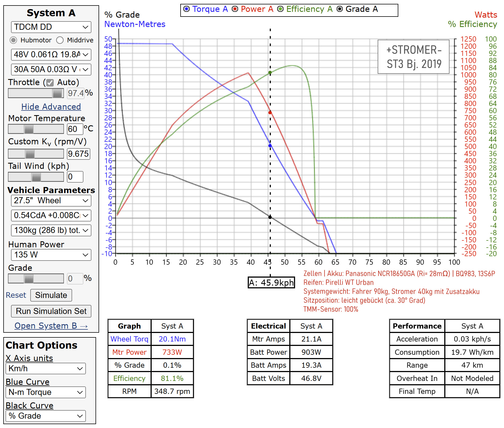Click the Tail Wind value input field
Screen dimensions: 504x428
75,177
